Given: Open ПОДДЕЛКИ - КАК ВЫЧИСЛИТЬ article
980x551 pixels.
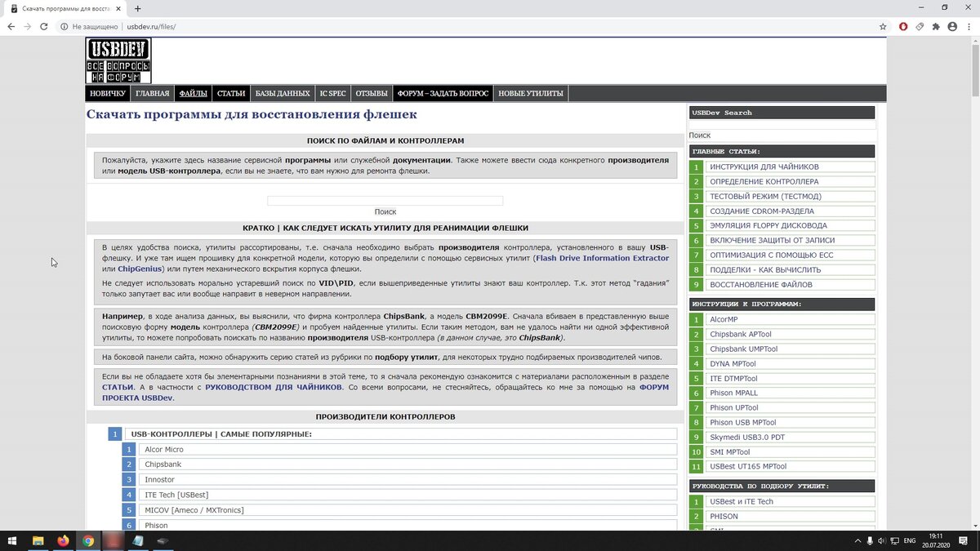Looking at the screenshot, I should (x=790, y=269).
